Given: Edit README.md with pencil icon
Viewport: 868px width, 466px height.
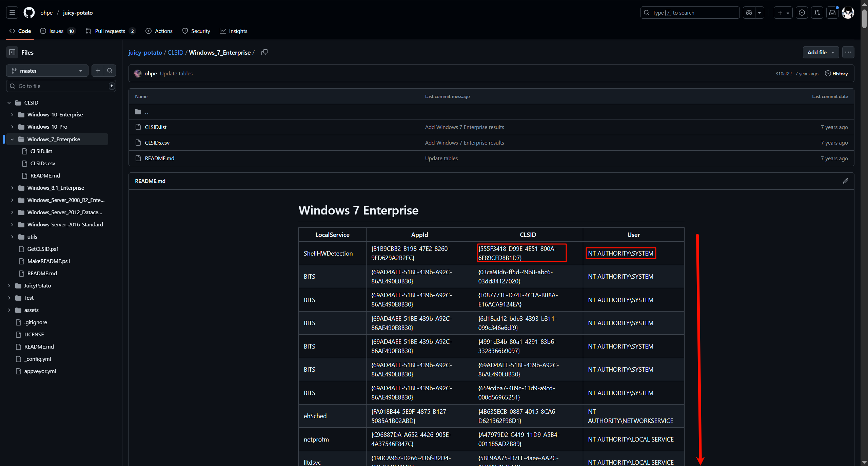Looking at the screenshot, I should tap(845, 181).
